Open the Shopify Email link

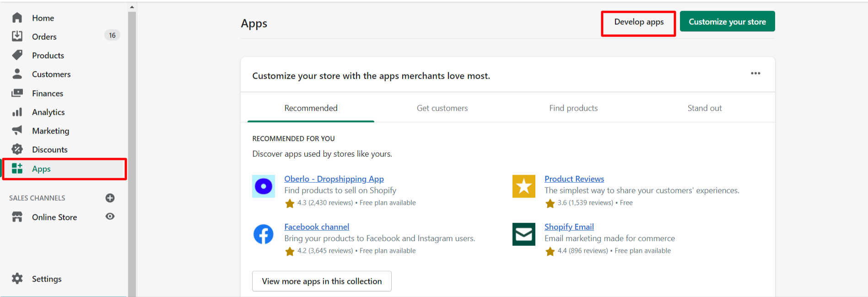coord(569,227)
